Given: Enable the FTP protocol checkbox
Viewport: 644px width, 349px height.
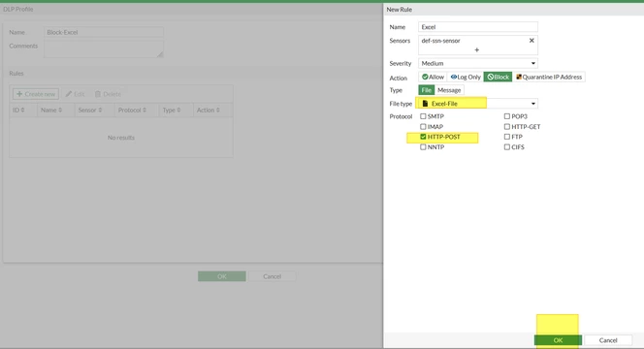Looking at the screenshot, I should [x=507, y=137].
